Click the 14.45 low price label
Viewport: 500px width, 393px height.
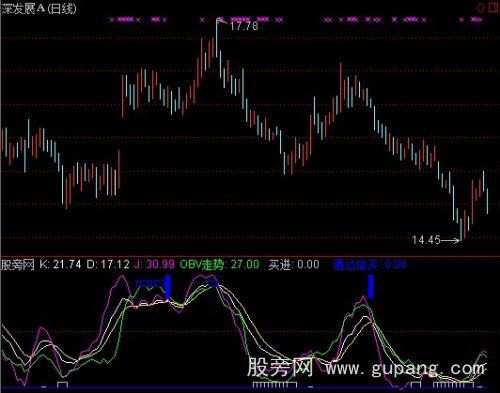point(426,240)
